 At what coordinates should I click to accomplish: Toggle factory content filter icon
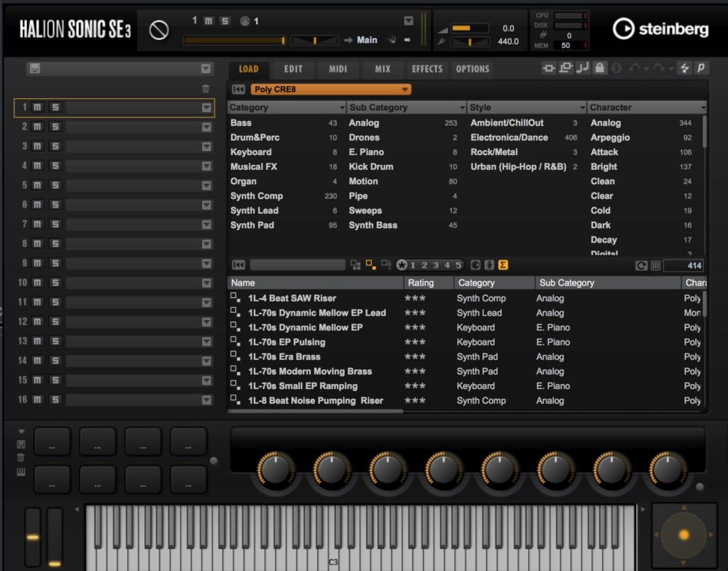[x=475, y=265]
